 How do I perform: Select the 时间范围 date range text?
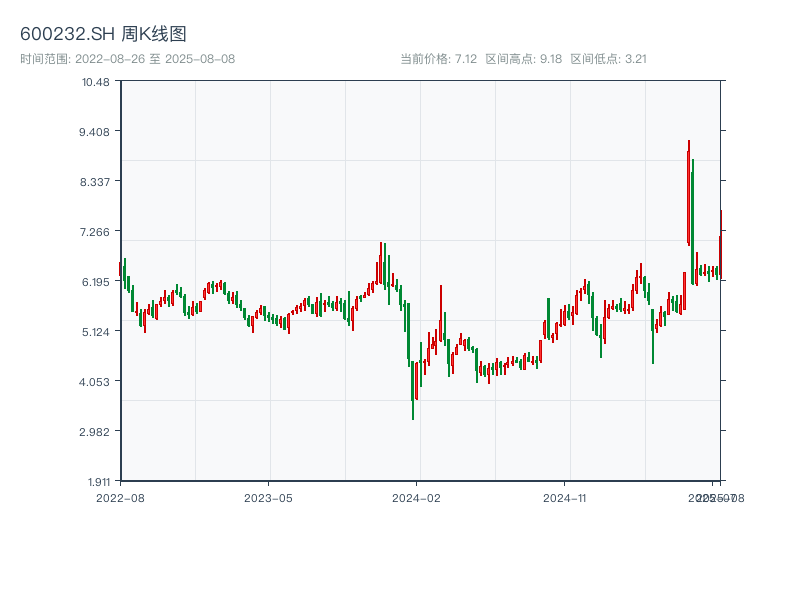tap(127, 59)
